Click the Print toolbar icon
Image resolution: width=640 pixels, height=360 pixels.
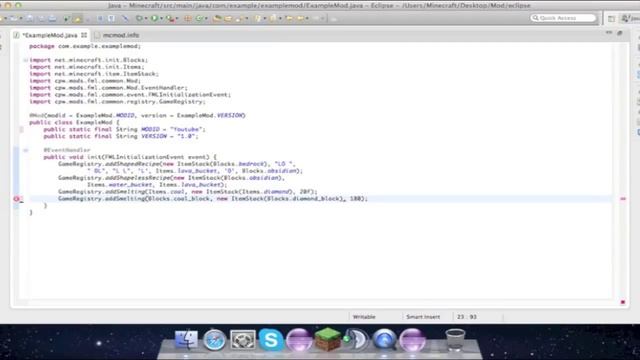(52, 18)
